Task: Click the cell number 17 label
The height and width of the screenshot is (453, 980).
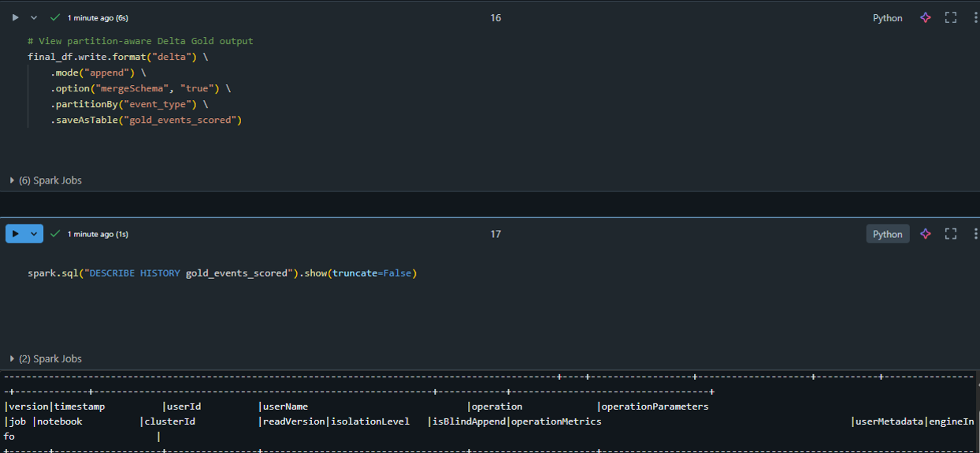Action: (x=496, y=234)
